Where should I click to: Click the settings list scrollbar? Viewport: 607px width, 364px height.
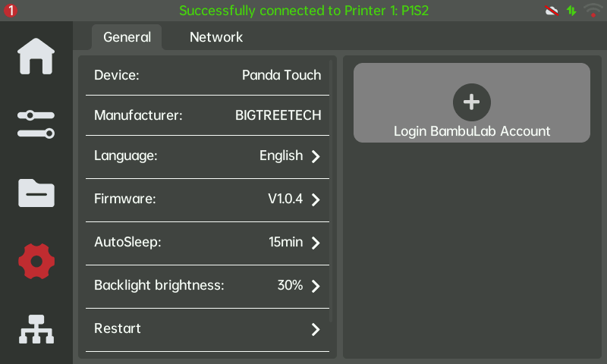[x=332, y=190]
